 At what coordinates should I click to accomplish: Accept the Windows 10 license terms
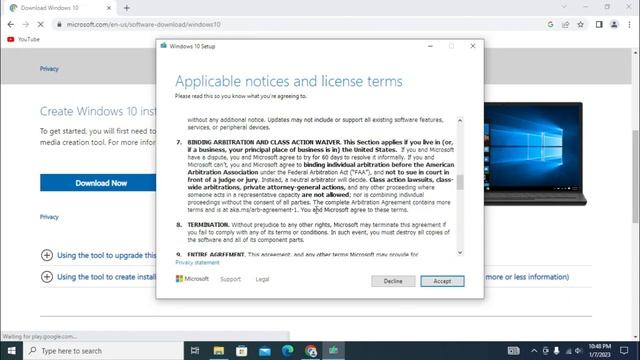point(442,281)
